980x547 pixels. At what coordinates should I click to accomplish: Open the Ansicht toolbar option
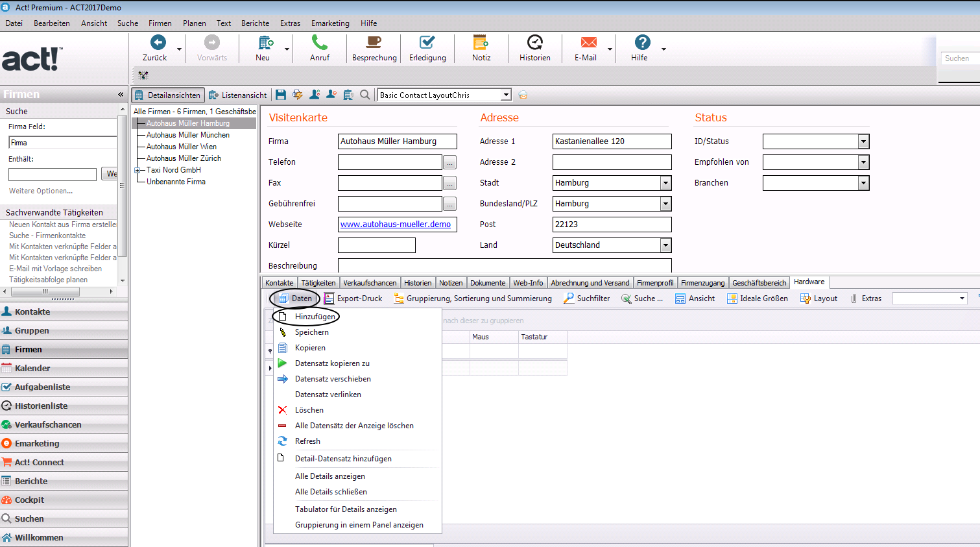(x=695, y=298)
